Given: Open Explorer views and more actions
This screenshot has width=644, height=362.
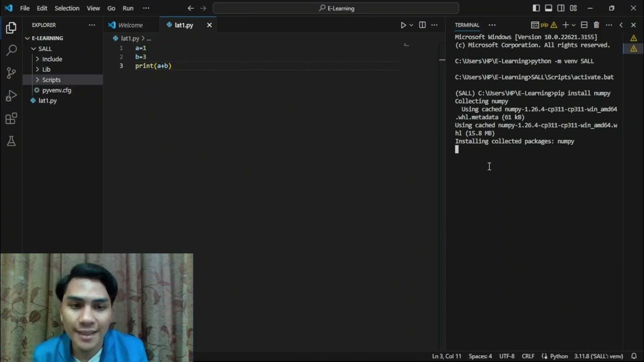Looking at the screenshot, I should point(92,25).
